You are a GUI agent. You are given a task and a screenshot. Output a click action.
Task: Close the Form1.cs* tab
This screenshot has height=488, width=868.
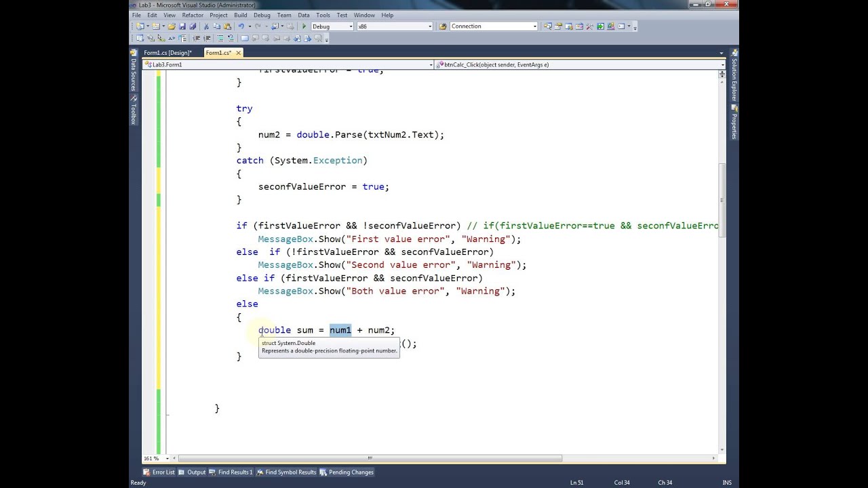click(239, 53)
